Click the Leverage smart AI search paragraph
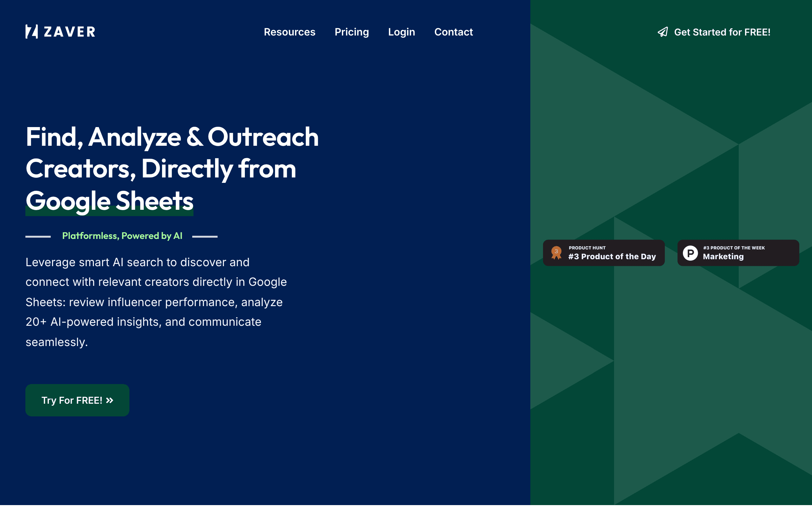 click(156, 302)
